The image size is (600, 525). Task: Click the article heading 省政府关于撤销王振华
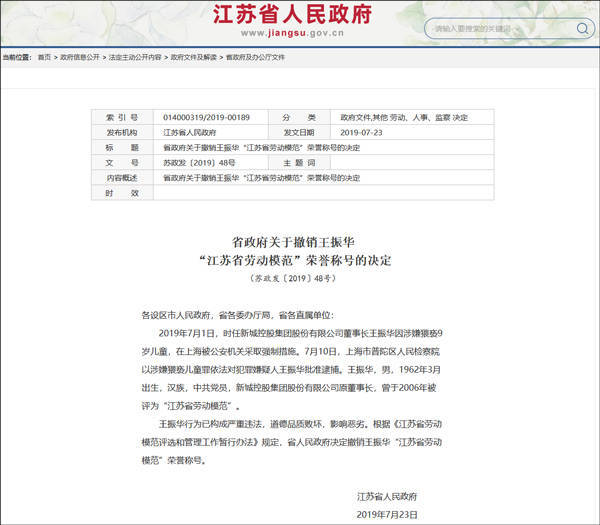pyautogui.click(x=293, y=242)
